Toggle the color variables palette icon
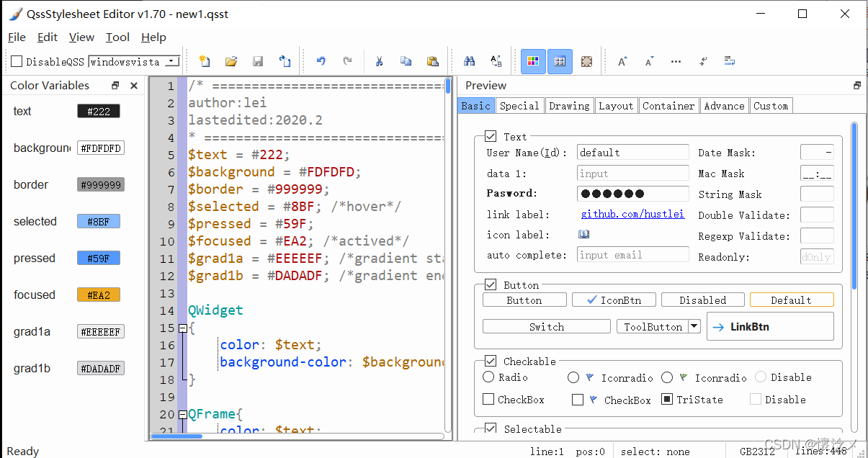 533,62
